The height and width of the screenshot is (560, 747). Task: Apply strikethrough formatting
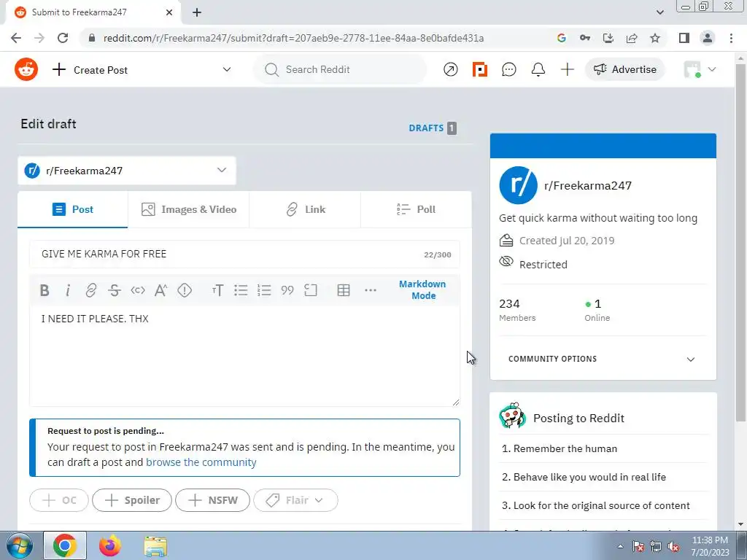pos(115,290)
